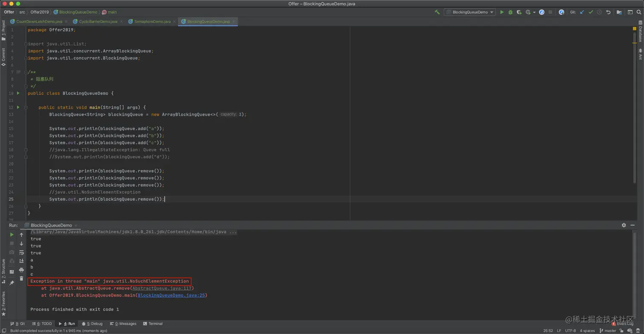Show Git history clock icon
This screenshot has height=334, width=644.
click(599, 12)
